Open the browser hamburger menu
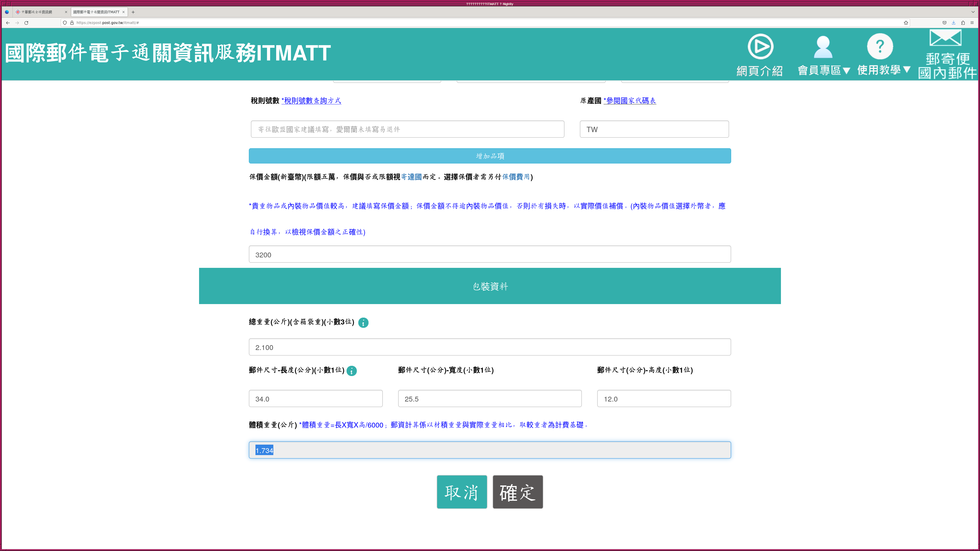 (x=972, y=23)
